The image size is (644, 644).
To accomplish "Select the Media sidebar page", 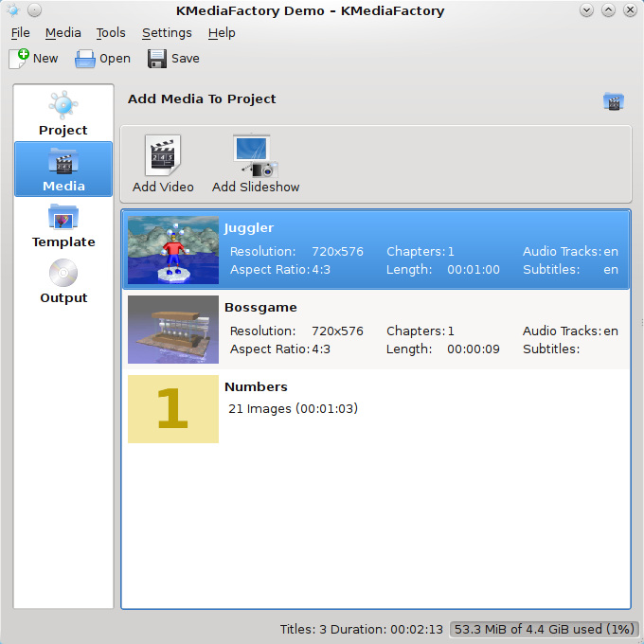I will [63, 170].
